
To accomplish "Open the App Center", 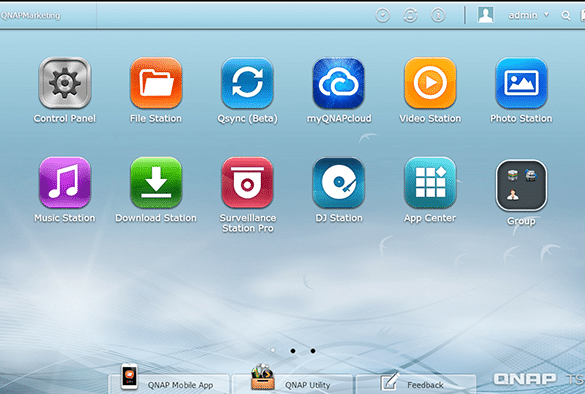I will click(430, 182).
